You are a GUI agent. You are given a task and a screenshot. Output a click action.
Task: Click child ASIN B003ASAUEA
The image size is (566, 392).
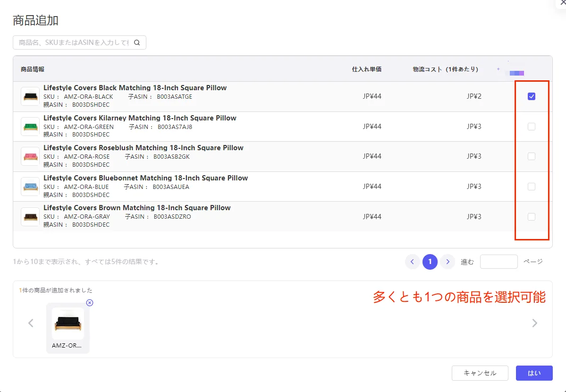tap(171, 187)
